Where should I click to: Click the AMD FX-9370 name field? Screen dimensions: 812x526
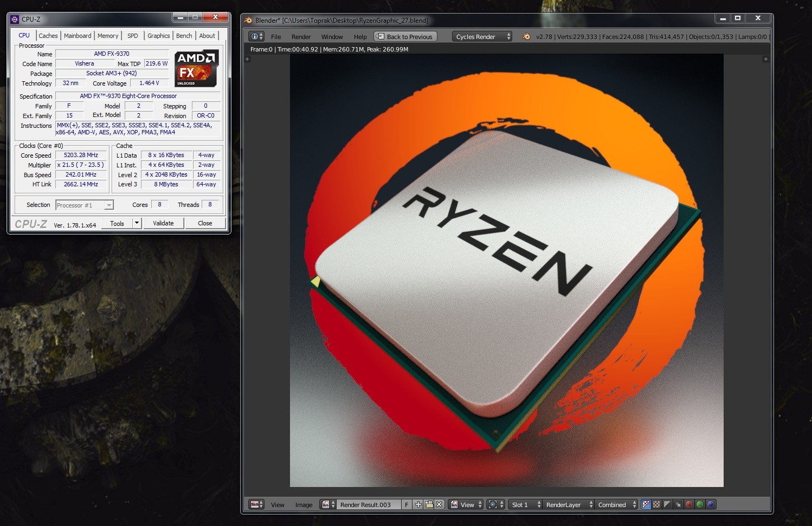tap(112, 54)
